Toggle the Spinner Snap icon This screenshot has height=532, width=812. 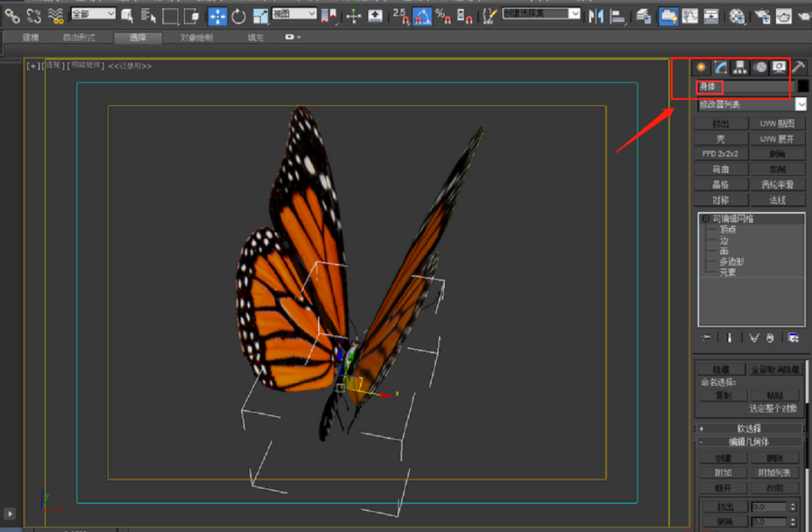pos(465,16)
